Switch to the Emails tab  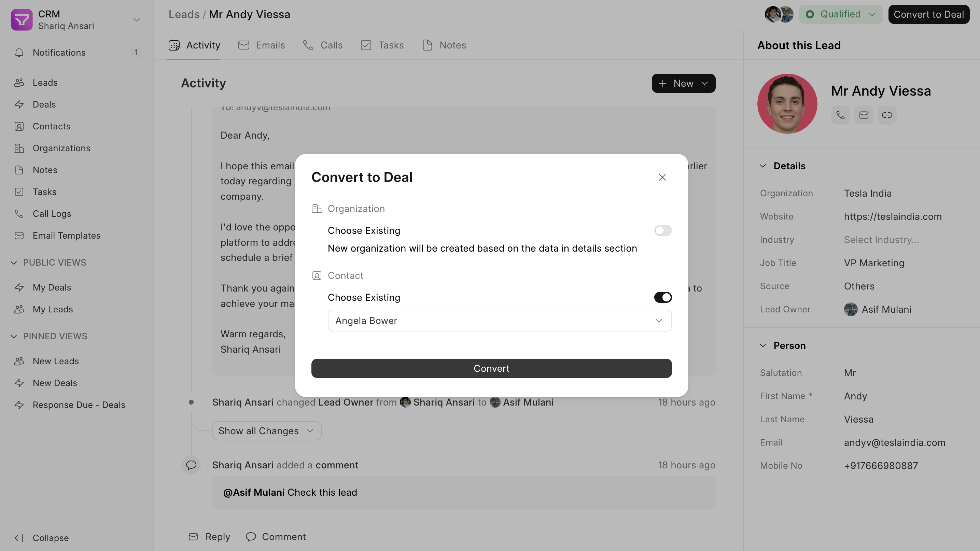tap(261, 45)
